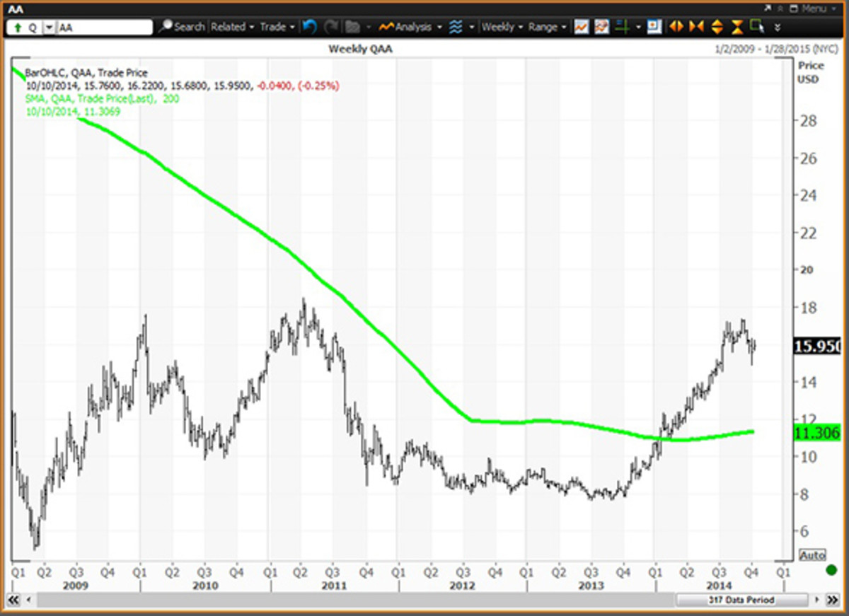Click the window icon before Menu
The image size is (849, 616).
pos(794,8)
